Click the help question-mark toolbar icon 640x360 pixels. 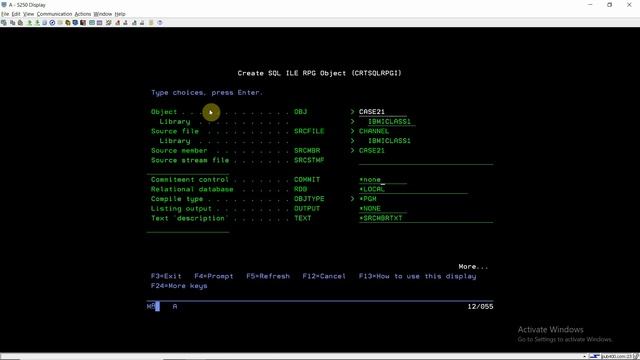click(x=160, y=23)
